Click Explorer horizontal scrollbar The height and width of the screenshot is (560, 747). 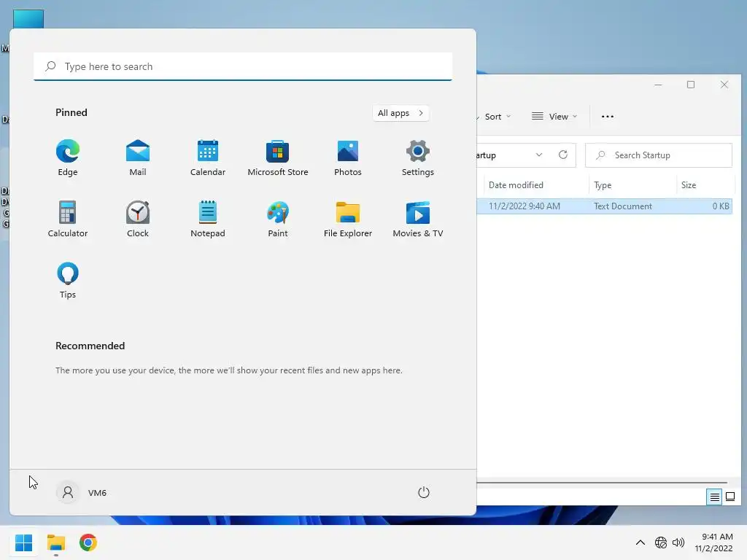(602, 483)
